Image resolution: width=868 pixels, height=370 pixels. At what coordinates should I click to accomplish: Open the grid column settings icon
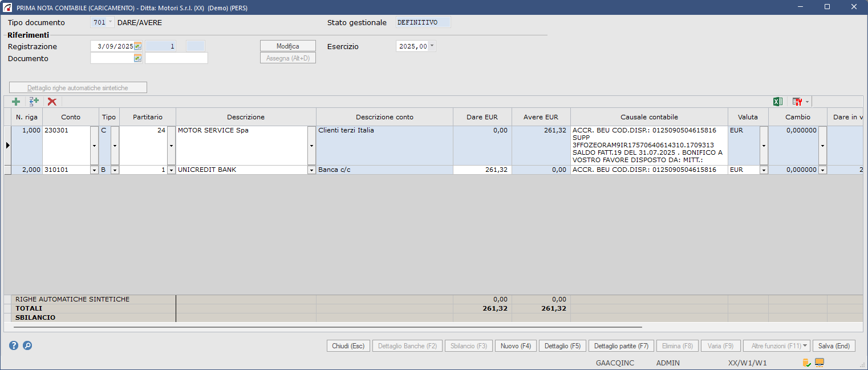tap(797, 102)
